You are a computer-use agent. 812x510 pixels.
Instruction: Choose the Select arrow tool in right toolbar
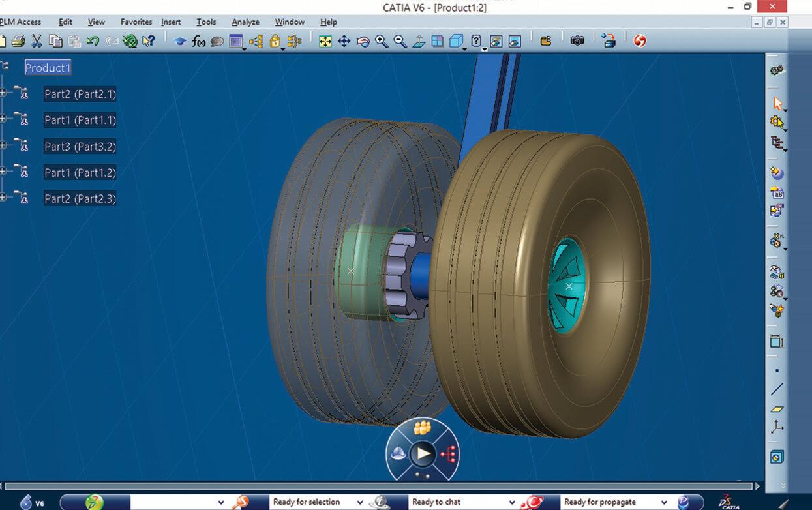point(777,103)
